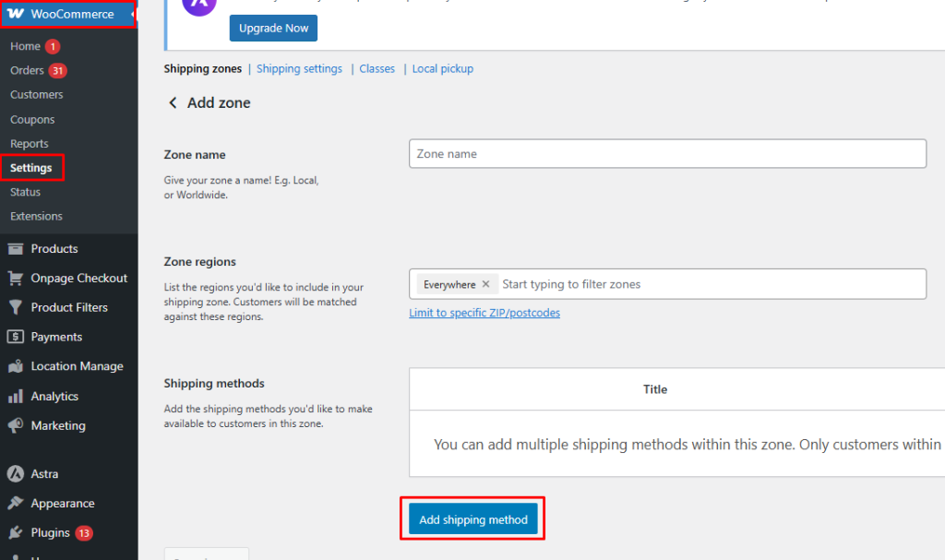Open Products via its sidebar icon
Viewport: 945px width, 560px height.
[x=16, y=249]
